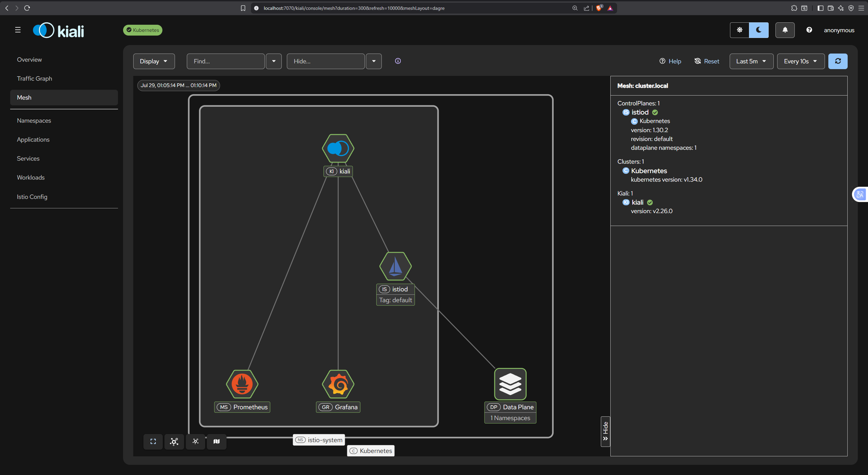Open Applications page
This screenshot has height=475, width=868.
tap(33, 140)
